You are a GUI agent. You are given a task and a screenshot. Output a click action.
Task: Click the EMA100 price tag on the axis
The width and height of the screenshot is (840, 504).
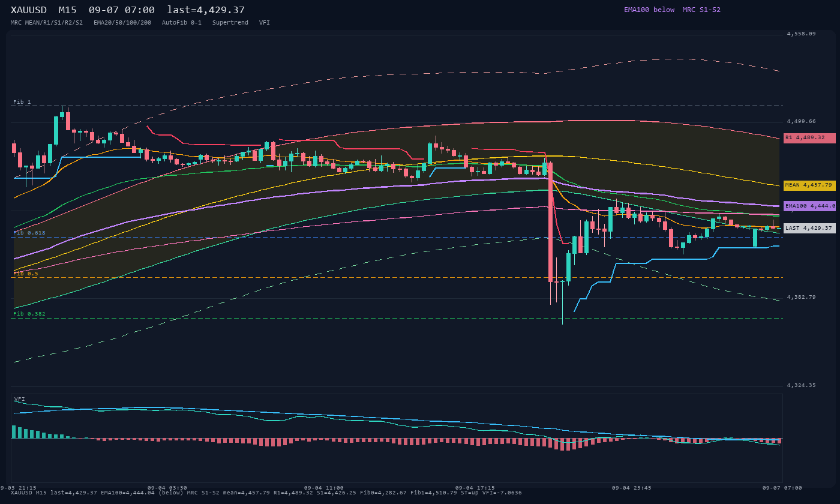click(x=809, y=206)
